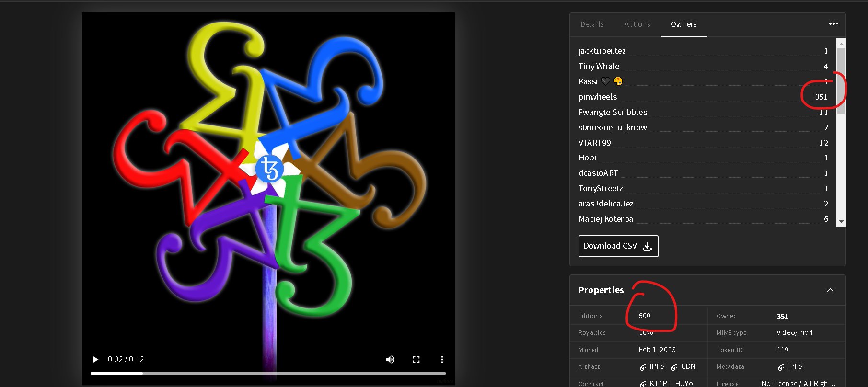Open video options three-dot menu
Viewport: 868px width, 387px height.
tap(442, 359)
